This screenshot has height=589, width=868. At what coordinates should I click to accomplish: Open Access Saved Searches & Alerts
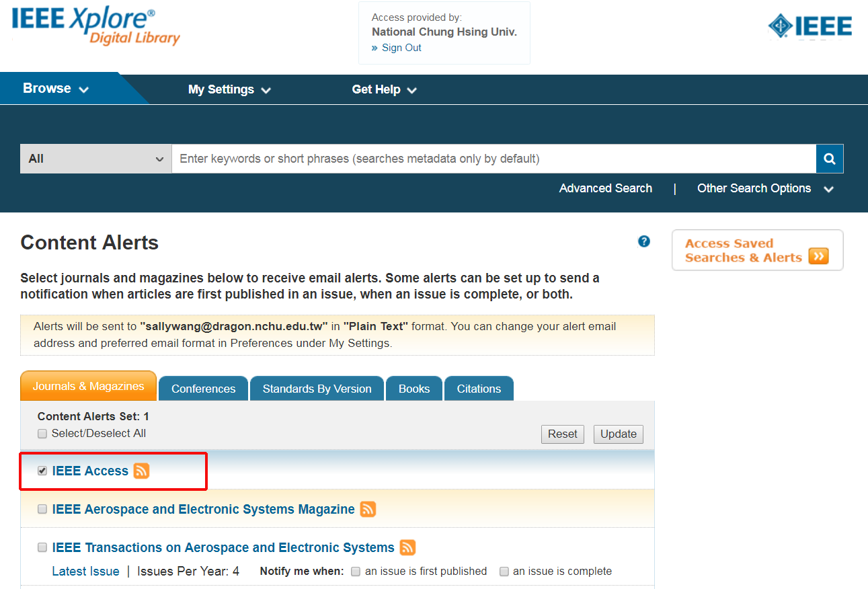click(757, 250)
